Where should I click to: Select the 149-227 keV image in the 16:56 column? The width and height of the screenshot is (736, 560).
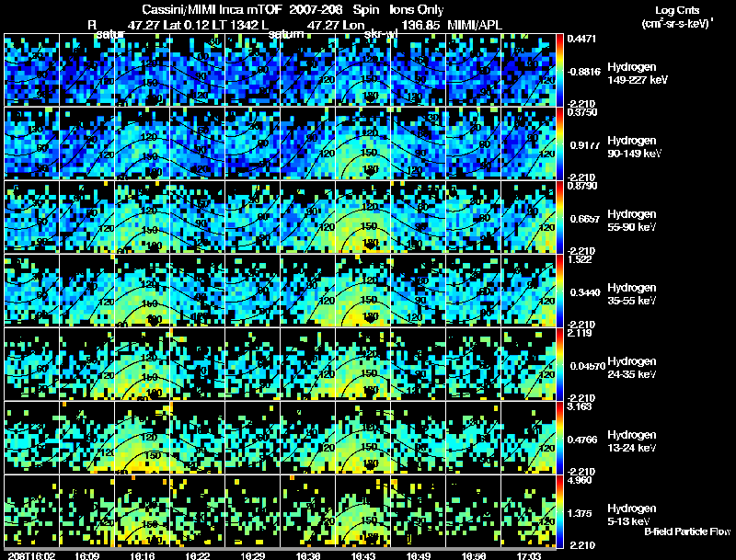pos(474,70)
